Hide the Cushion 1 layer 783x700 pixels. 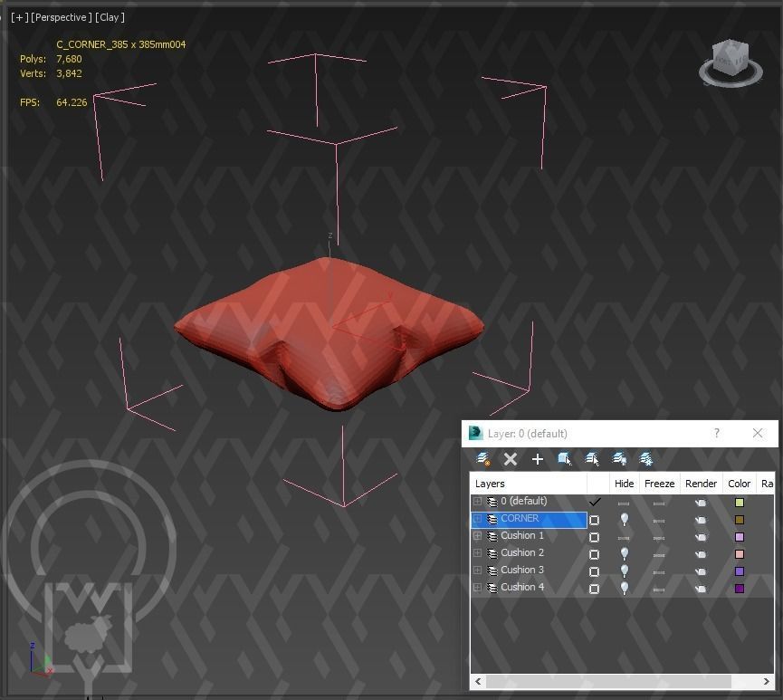point(624,538)
